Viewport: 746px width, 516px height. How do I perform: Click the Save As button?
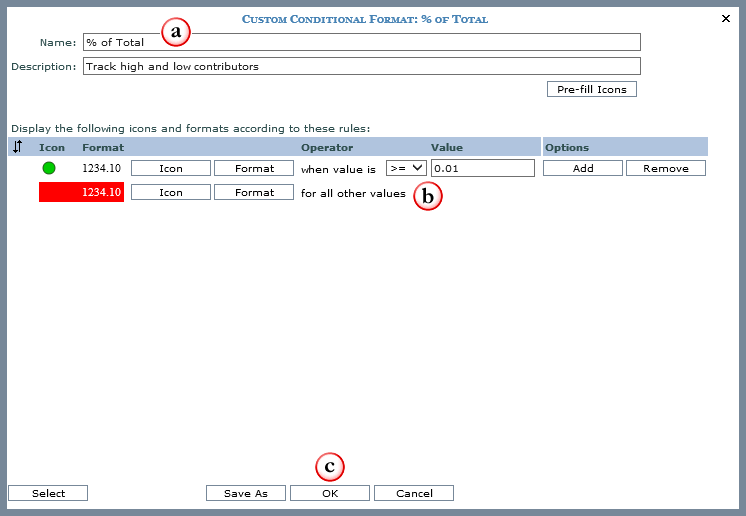click(246, 493)
